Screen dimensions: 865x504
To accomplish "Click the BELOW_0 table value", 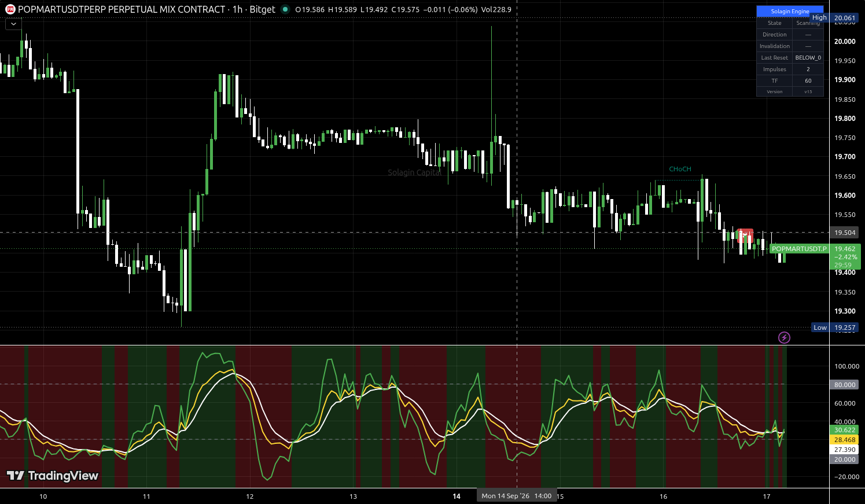I will coord(808,58).
